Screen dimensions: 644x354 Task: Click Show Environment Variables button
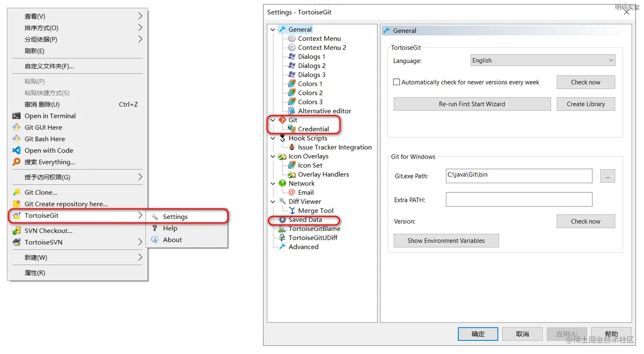click(x=446, y=241)
